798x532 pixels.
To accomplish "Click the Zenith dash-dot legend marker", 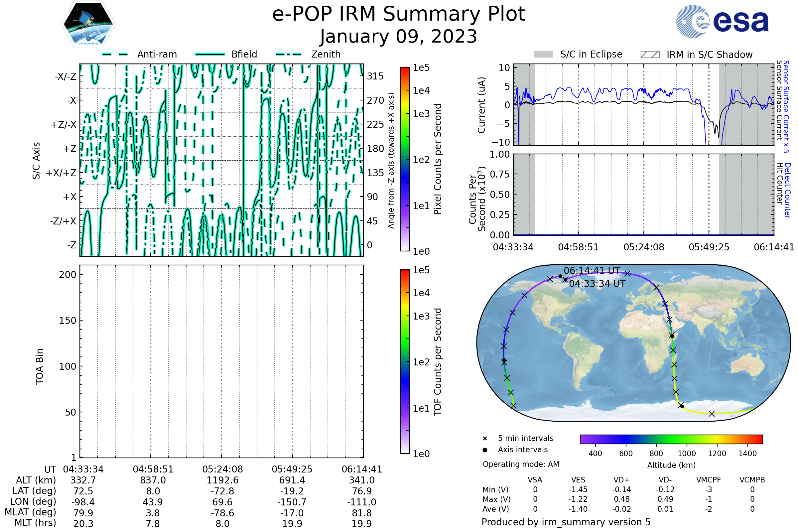I will click(x=289, y=54).
